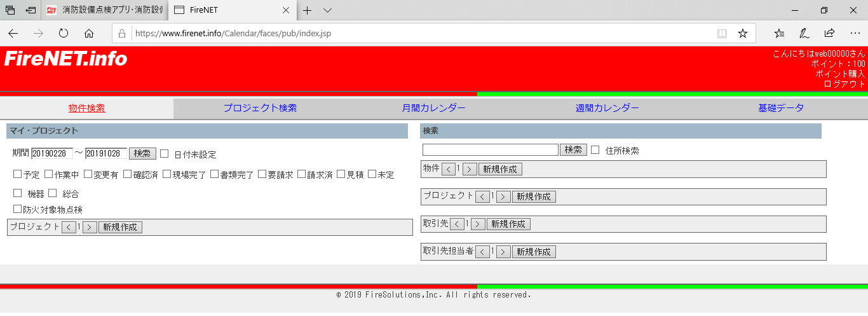Add page to favorites star icon
The height and width of the screenshot is (316, 868).
[x=742, y=33]
